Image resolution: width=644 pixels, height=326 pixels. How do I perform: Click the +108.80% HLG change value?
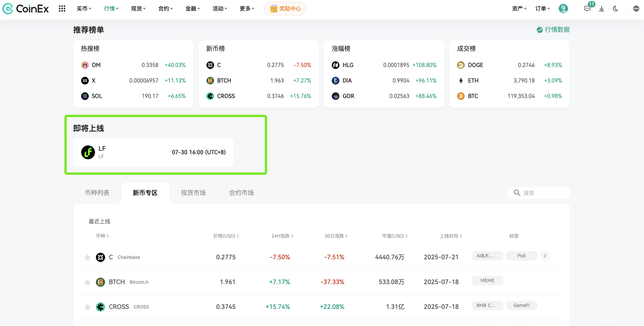[424, 65]
